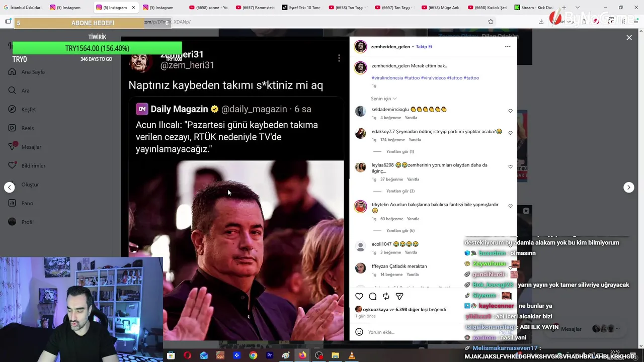The width and height of the screenshot is (644, 362).
Task: Open VLC in the taskbar
Action: [352, 355]
